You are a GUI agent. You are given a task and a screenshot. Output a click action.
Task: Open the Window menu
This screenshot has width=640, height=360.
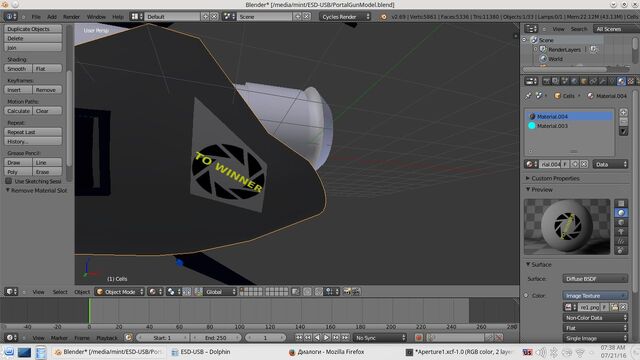pos(96,17)
